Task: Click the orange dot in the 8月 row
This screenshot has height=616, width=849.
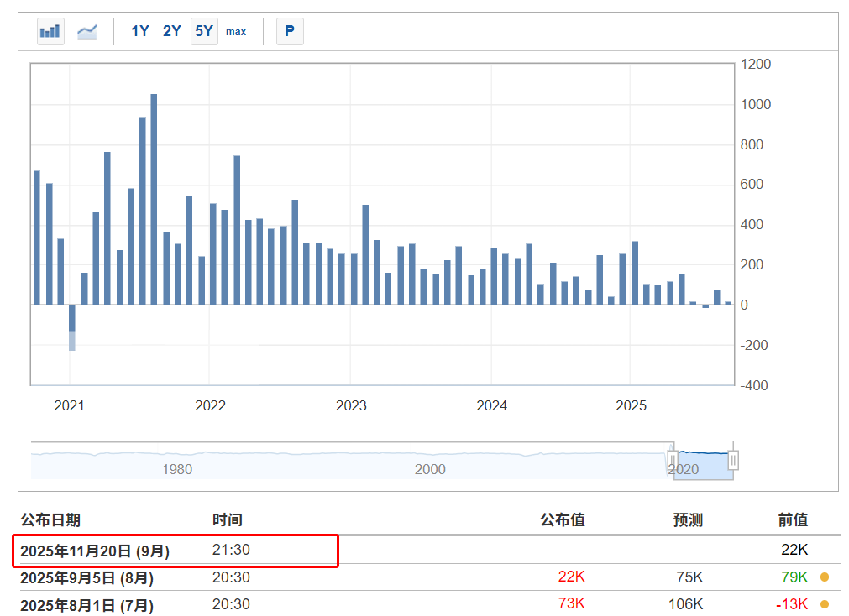Action: point(825,577)
